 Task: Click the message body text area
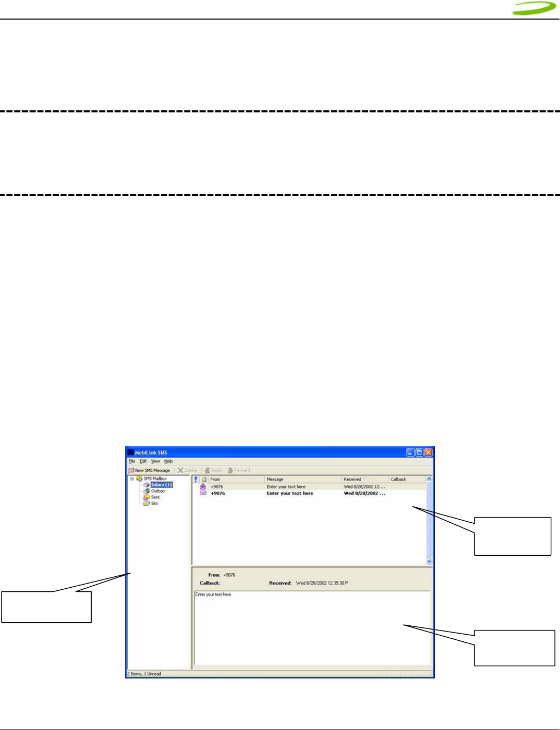point(312,628)
